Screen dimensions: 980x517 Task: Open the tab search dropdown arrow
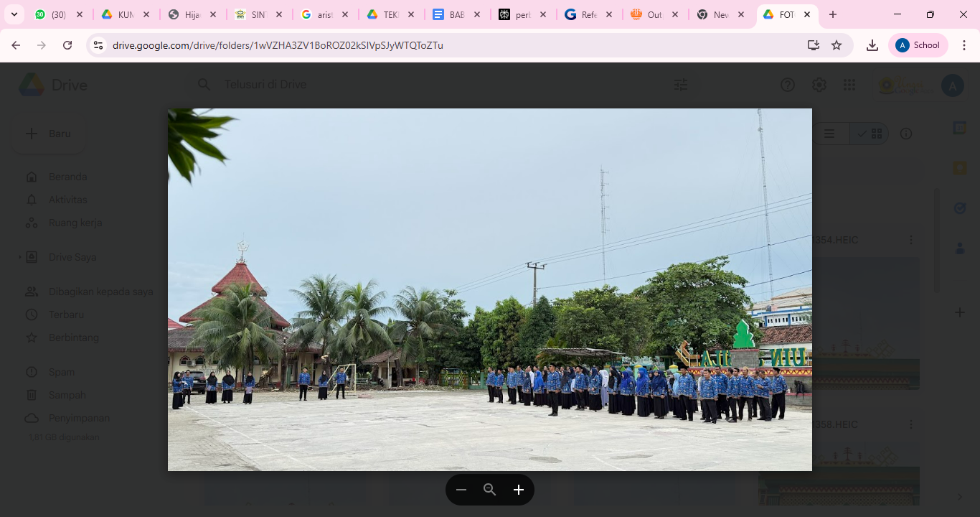click(x=14, y=14)
